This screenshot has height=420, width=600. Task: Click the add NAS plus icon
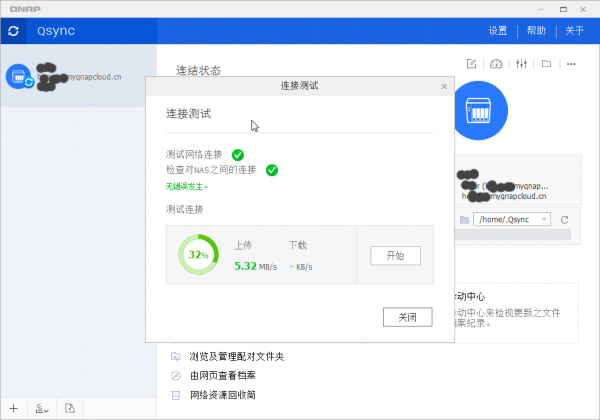click(x=14, y=408)
